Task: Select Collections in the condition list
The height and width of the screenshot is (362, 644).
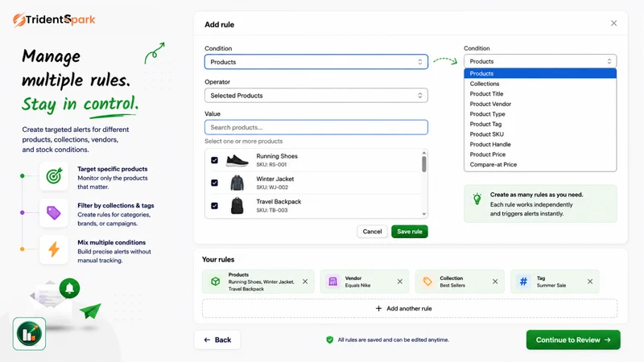Action: tap(540, 84)
